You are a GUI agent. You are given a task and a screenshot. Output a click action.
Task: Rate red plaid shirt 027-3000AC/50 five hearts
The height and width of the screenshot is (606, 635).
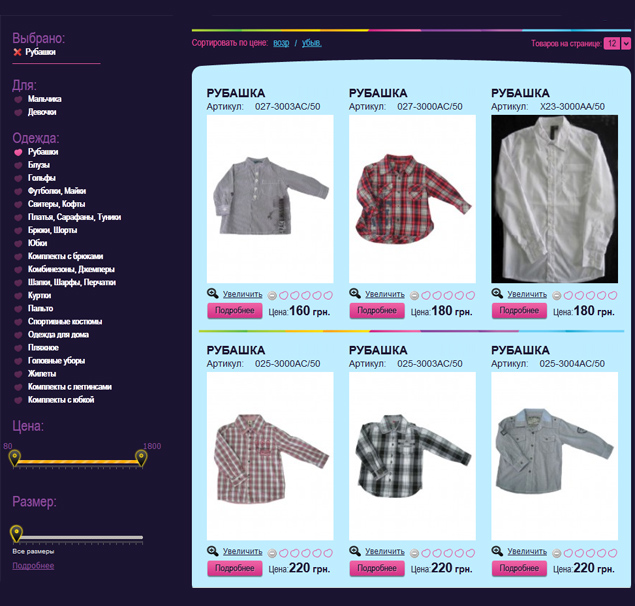[470, 295]
